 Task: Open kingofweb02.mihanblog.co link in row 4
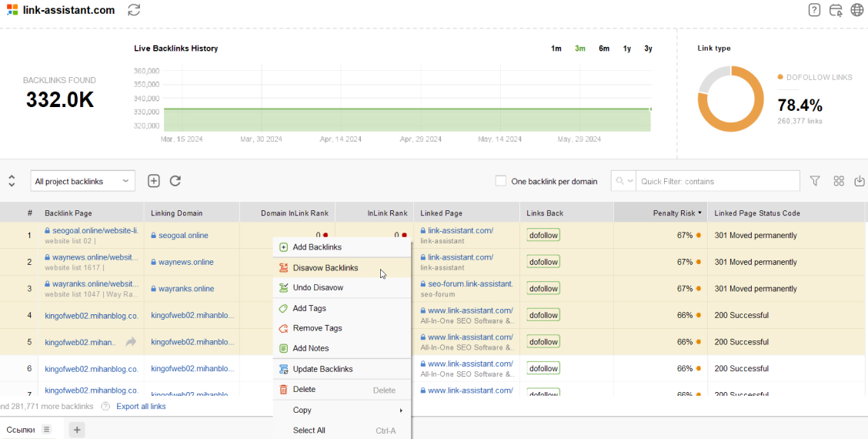(92, 316)
